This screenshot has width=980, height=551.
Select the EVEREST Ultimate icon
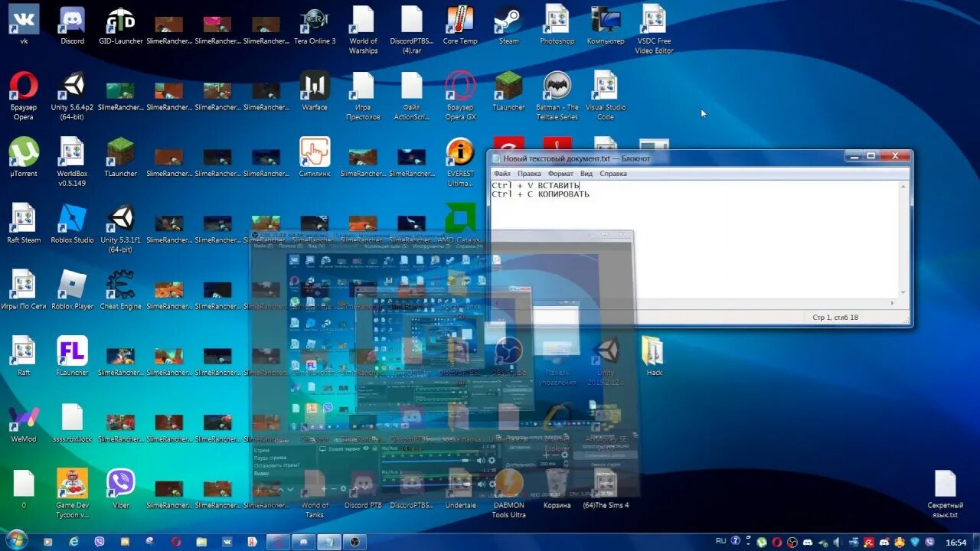[460, 162]
